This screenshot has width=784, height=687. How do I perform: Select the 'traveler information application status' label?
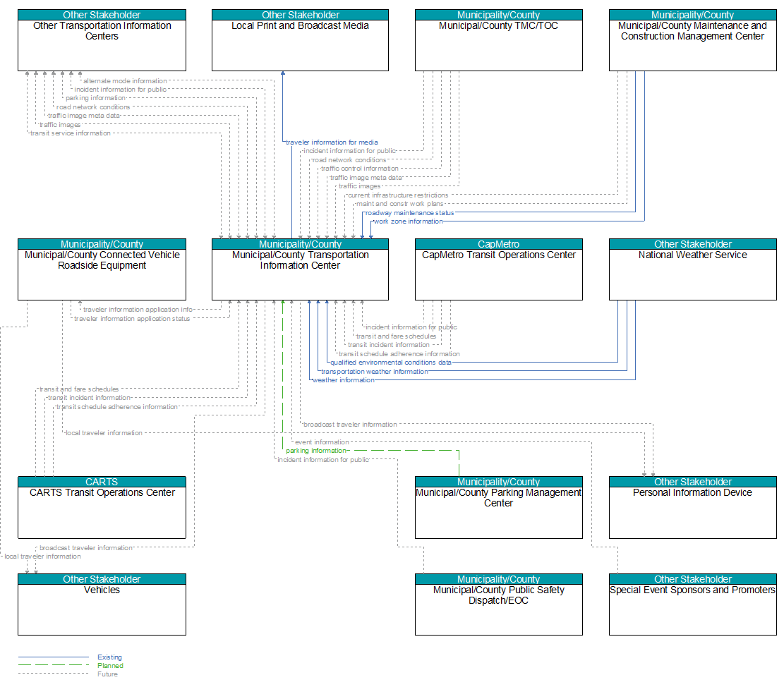pyautogui.click(x=132, y=319)
